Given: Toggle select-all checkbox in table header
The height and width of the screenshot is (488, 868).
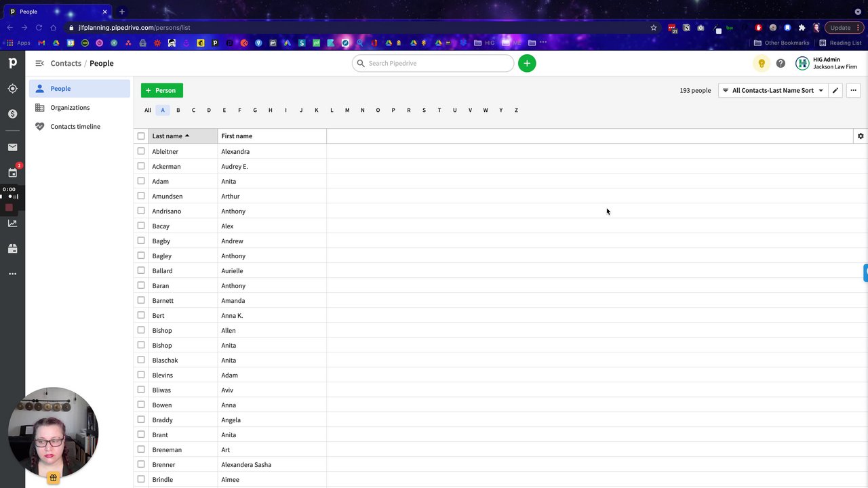Looking at the screenshot, I should tap(141, 136).
